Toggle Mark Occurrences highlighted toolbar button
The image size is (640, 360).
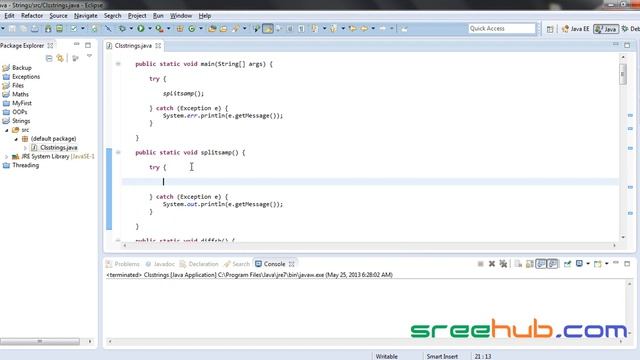point(268,28)
